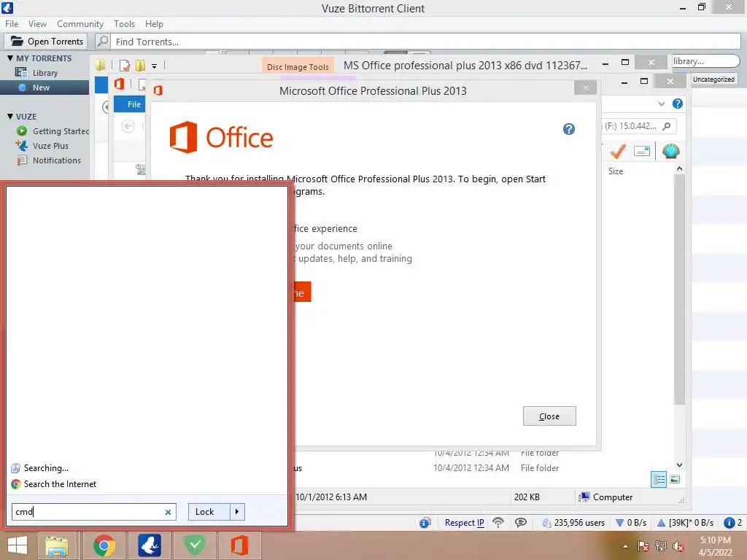Open Notifications in Vuze sidebar

pyautogui.click(x=57, y=160)
